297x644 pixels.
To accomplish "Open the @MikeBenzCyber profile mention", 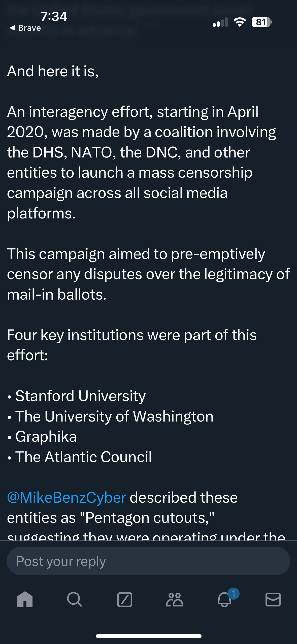I will tap(67, 498).
